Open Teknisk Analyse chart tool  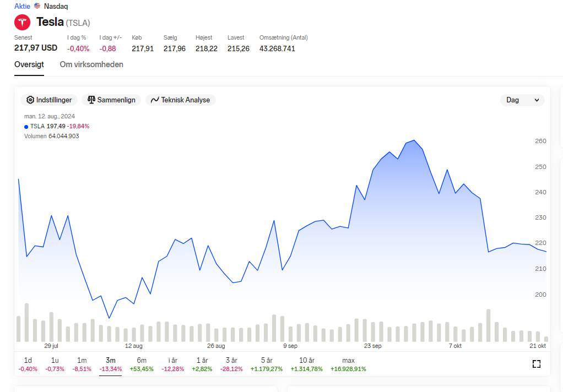click(181, 100)
